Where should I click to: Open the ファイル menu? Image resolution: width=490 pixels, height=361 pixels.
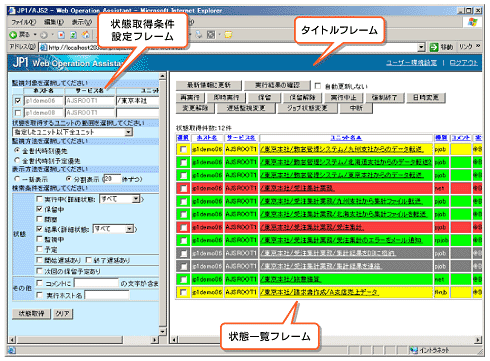click(23, 22)
